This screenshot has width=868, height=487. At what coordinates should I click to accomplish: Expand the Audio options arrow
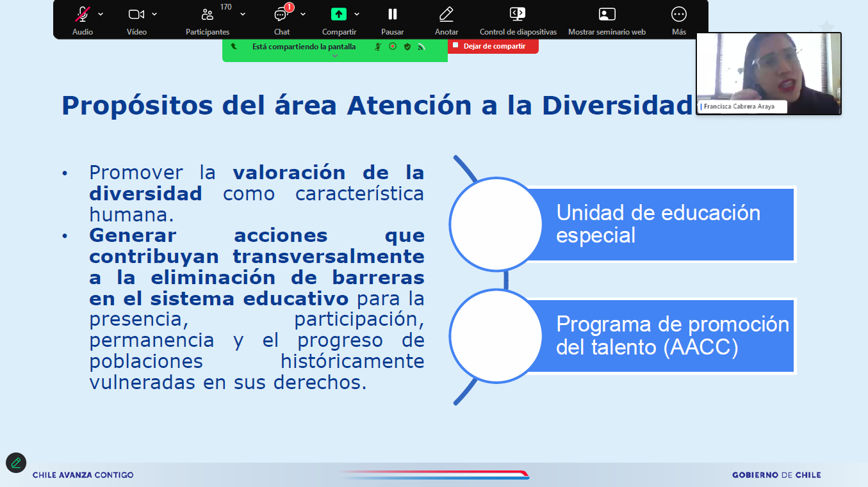101,14
